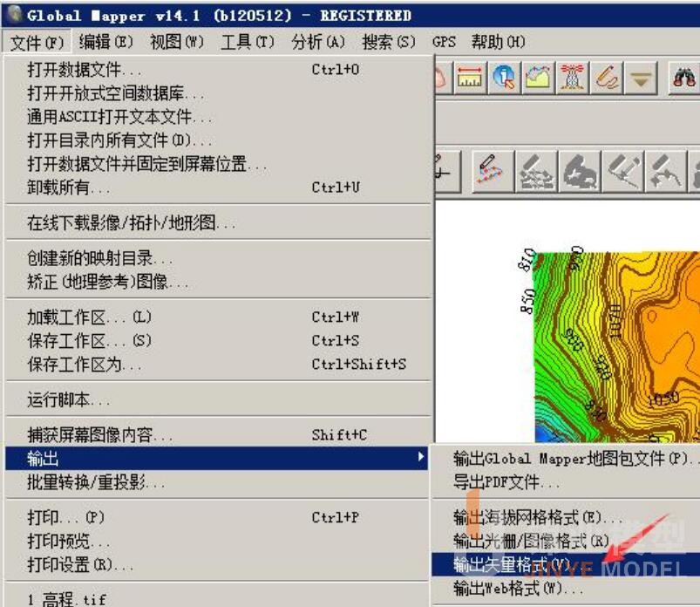
Task: Select 保存工作区为 to save as
Action: (218, 365)
